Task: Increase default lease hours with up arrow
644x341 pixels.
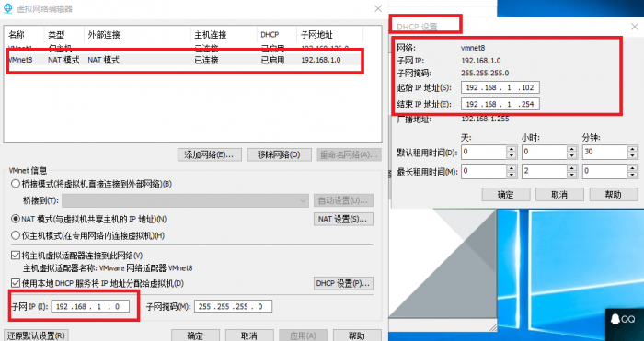Action: [572, 149]
